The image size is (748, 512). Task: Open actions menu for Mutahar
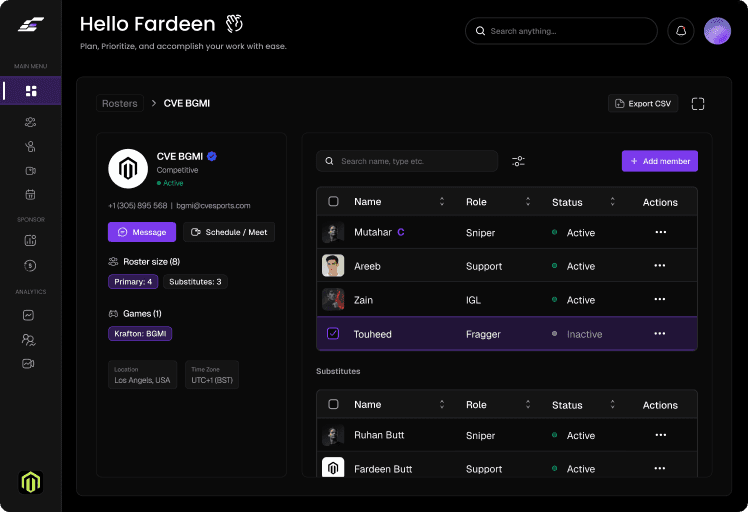tap(660, 232)
